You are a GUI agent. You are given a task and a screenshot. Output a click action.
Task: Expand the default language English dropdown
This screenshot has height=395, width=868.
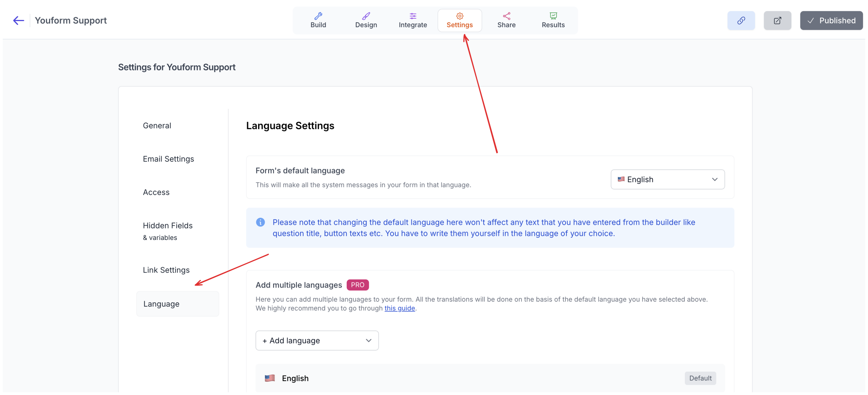click(x=667, y=179)
